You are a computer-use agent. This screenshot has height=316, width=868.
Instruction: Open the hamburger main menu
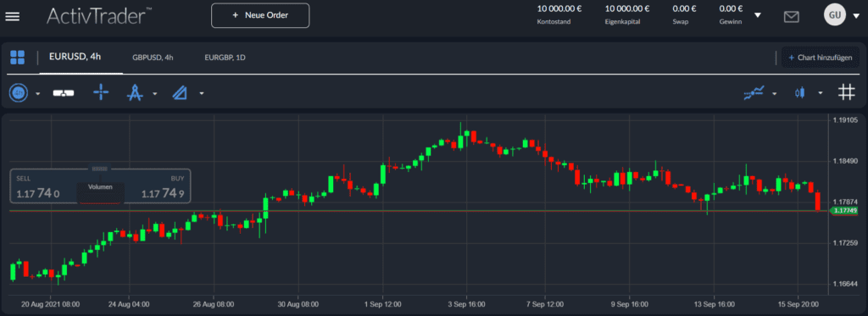12,16
